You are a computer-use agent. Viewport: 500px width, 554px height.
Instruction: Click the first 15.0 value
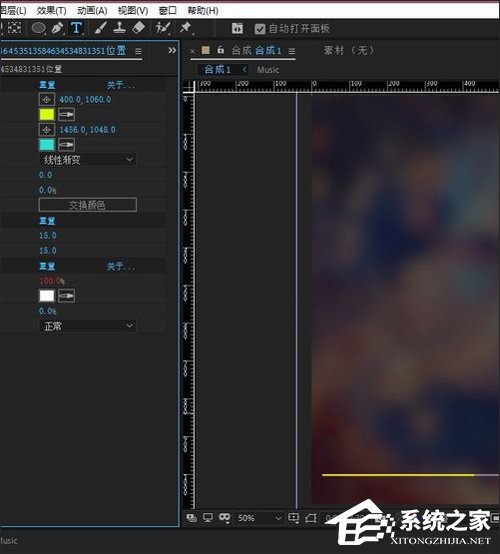[48, 235]
